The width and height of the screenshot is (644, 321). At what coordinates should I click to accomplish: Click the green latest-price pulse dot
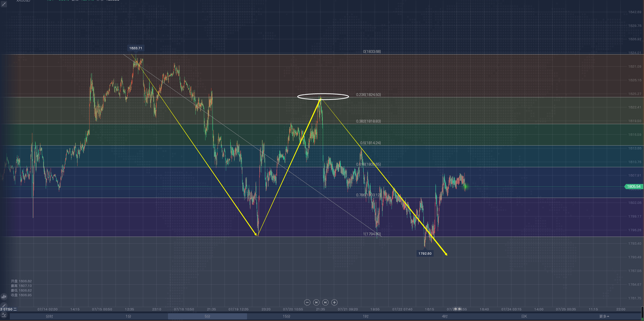coord(466,187)
